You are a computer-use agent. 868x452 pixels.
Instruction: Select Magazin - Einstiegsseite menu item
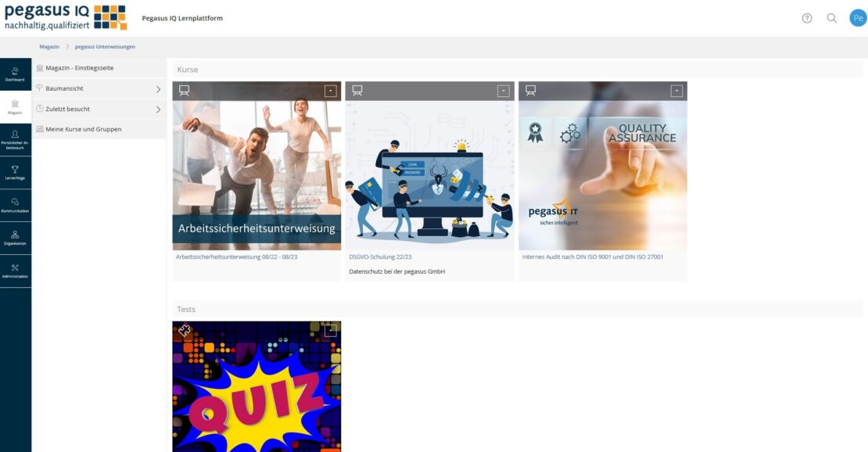click(x=79, y=68)
